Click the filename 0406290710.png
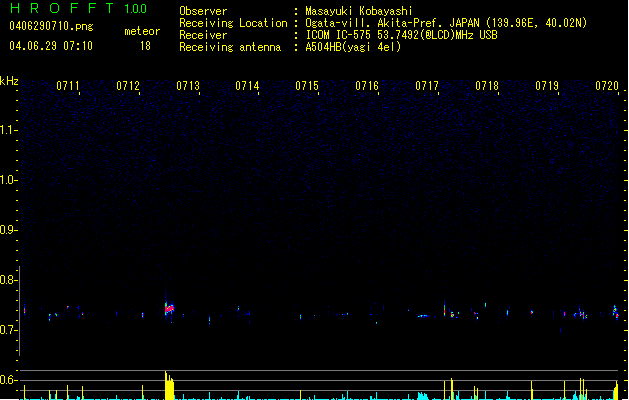This screenshot has width=629, height=400. pos(51,26)
